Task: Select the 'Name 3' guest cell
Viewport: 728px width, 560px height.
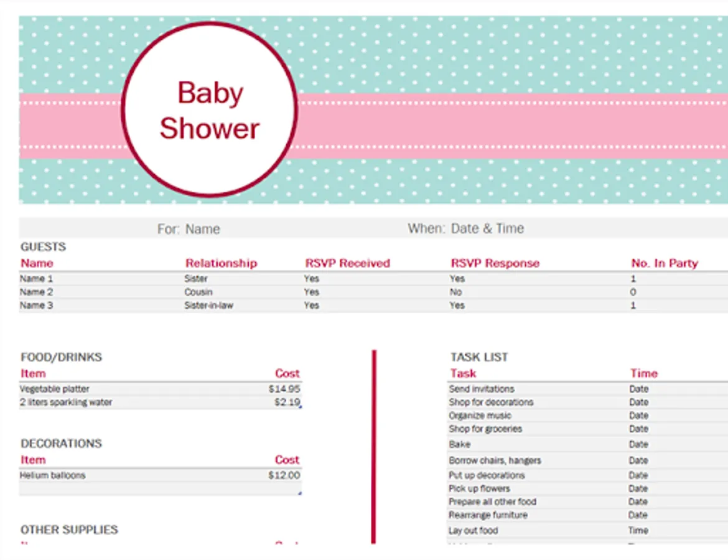Action: coord(36,306)
